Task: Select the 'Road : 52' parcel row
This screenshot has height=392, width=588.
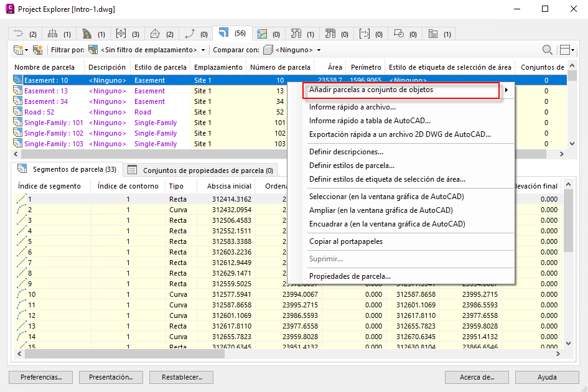Action: pyautogui.click(x=39, y=112)
